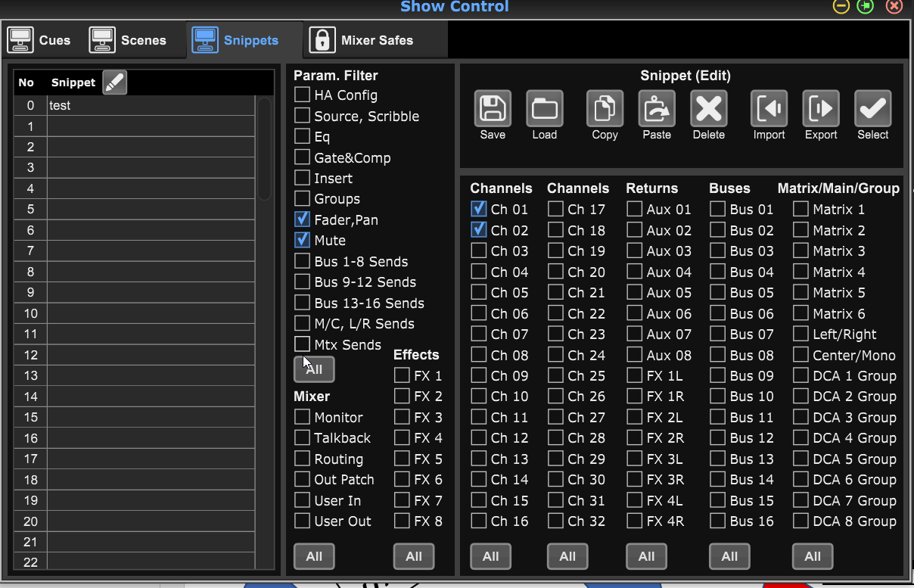
Task: Uncheck the Ch 02 channel checkbox
Action: click(478, 229)
